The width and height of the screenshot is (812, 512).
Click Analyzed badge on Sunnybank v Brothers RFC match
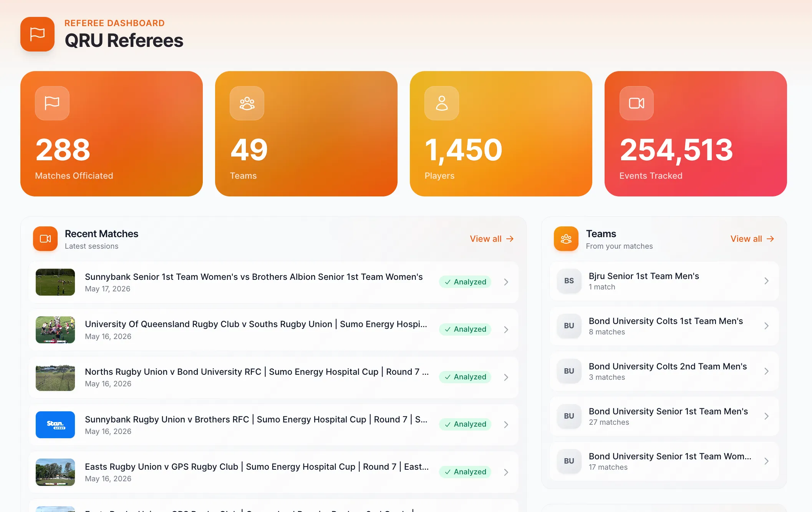coord(465,424)
